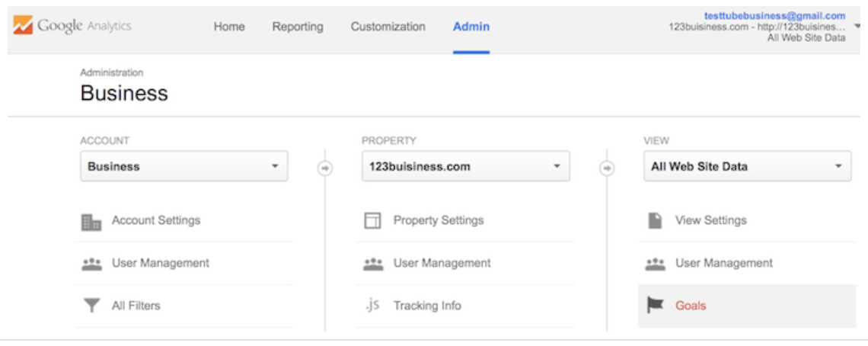This screenshot has width=868, height=346.
Task: Click the arrow circle between Property and View
Action: [607, 168]
